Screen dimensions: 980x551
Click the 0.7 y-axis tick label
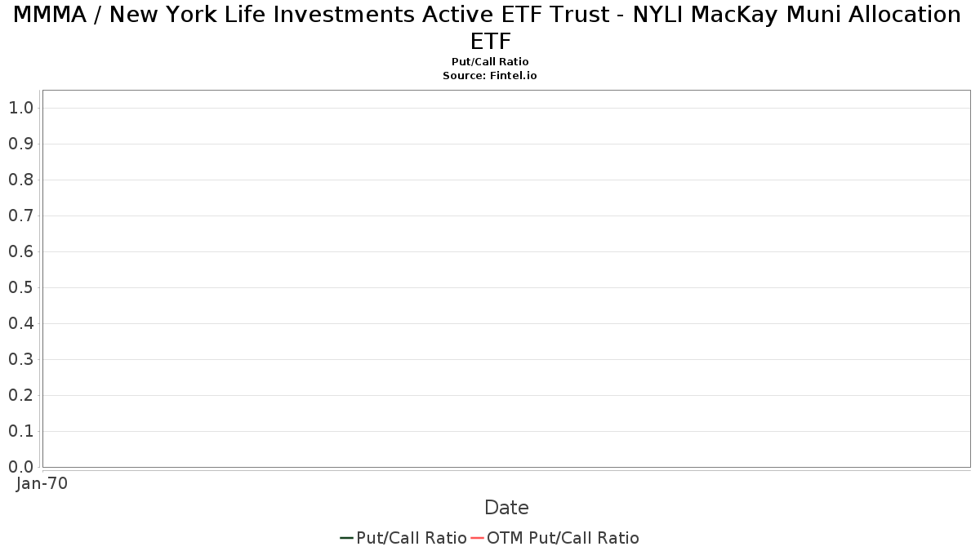pyautogui.click(x=20, y=216)
